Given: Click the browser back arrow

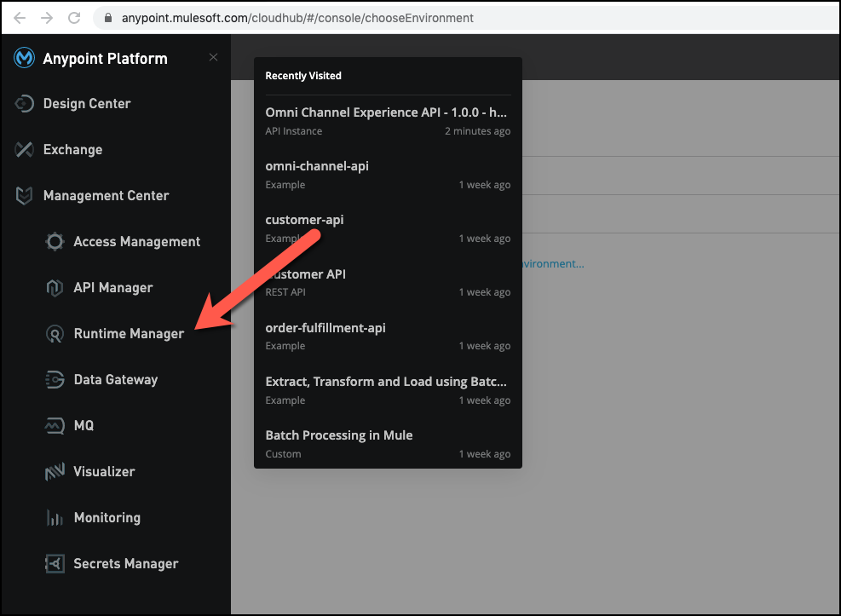Looking at the screenshot, I should click(x=20, y=18).
